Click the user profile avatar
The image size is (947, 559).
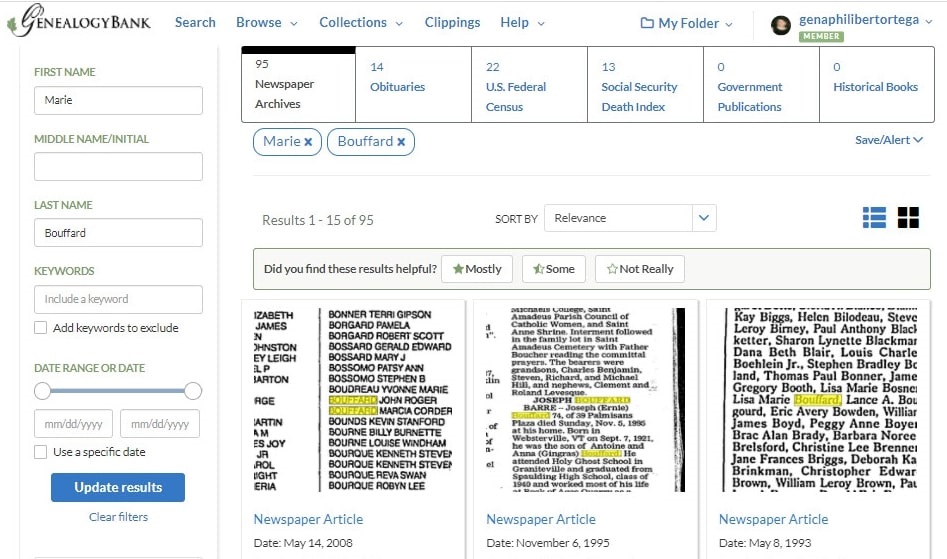coord(781,25)
